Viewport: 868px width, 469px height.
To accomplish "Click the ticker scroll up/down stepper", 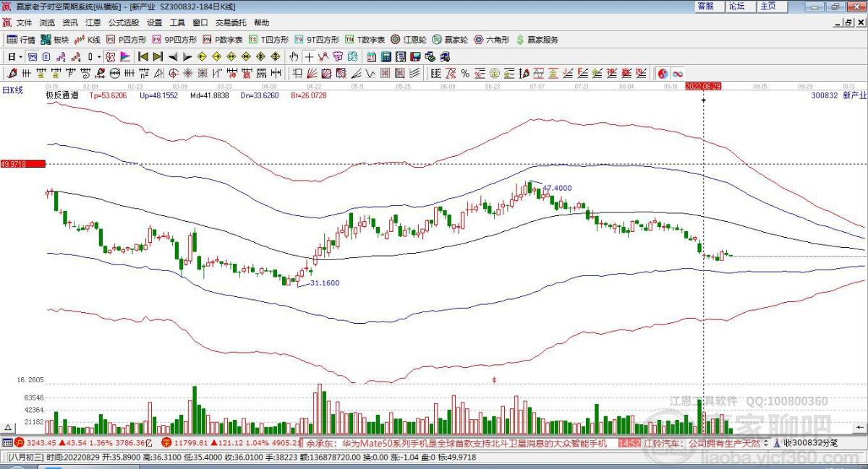I will coord(766,442).
